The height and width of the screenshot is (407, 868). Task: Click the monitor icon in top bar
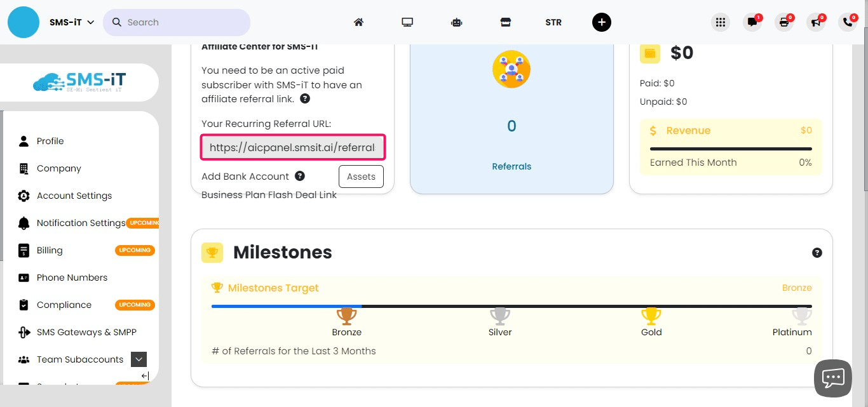407,22
